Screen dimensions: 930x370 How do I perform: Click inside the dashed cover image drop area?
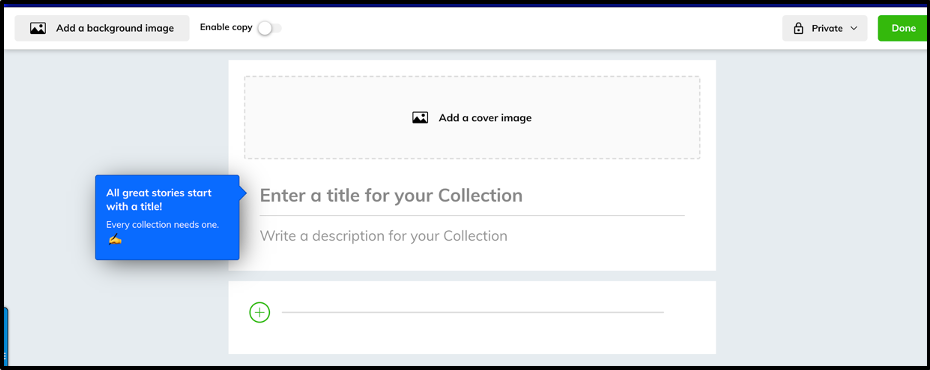coord(472,117)
